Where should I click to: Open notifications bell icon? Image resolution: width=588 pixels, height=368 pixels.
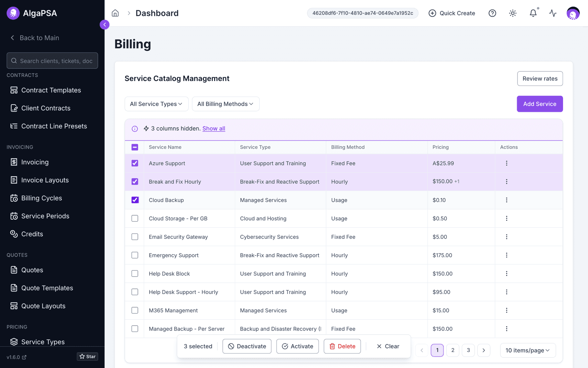[x=533, y=13]
